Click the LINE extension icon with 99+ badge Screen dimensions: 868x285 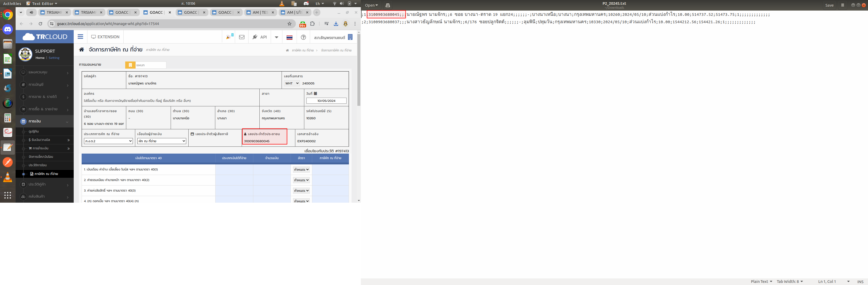(x=303, y=24)
